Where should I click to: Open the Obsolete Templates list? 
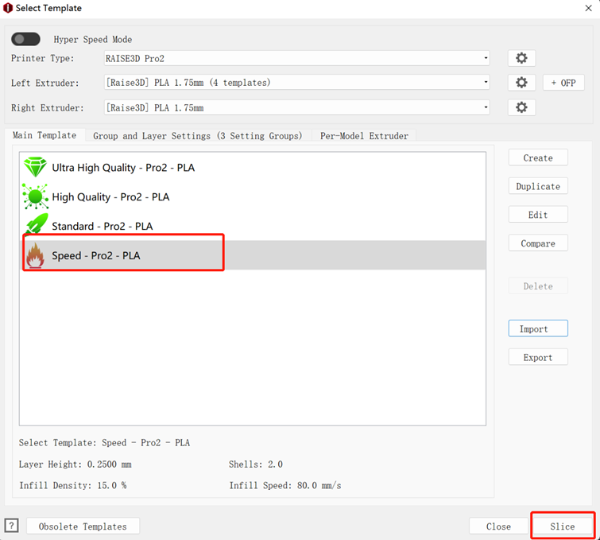click(x=83, y=526)
